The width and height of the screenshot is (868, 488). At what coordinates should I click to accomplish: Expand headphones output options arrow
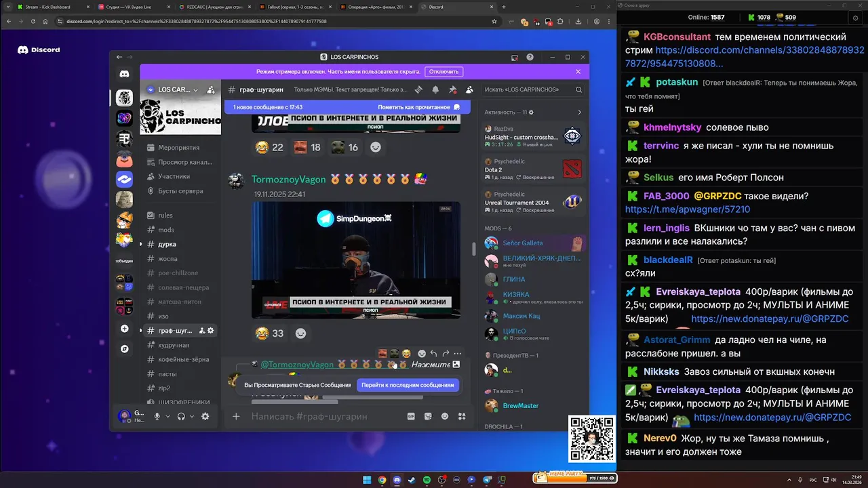coord(192,416)
